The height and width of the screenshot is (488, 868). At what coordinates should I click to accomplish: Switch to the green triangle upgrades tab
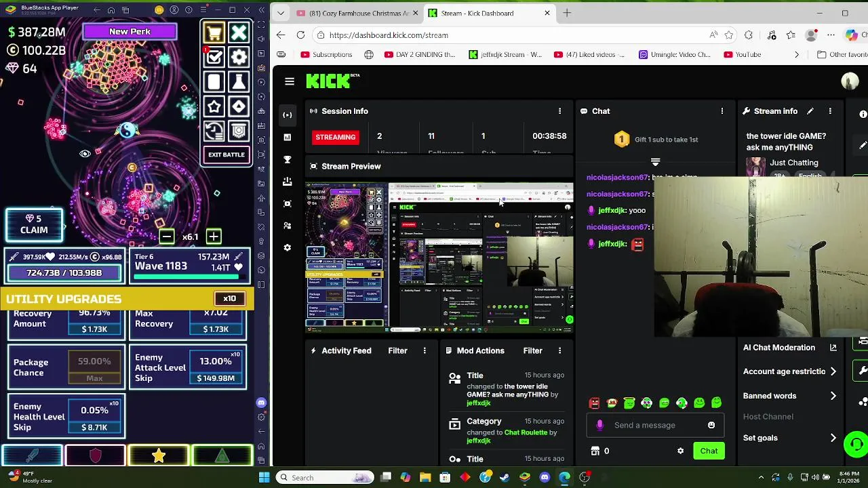pyautogui.click(x=222, y=456)
